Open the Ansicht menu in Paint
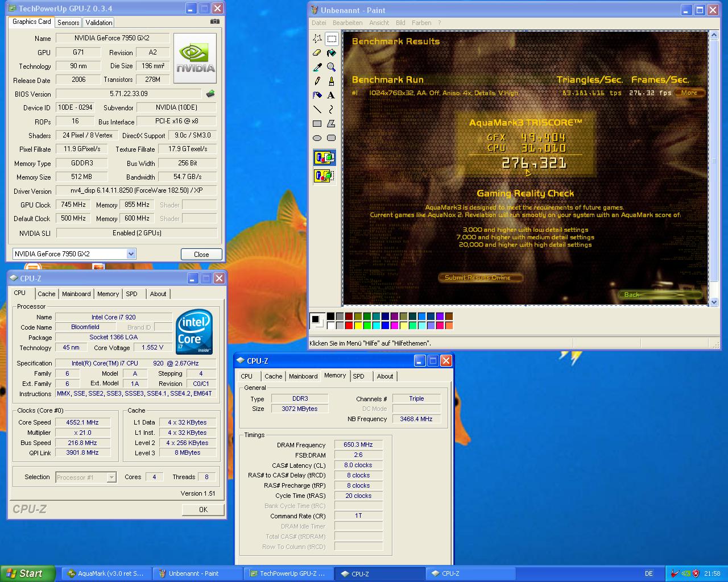Screen dimensions: 728x582 tap(379, 23)
